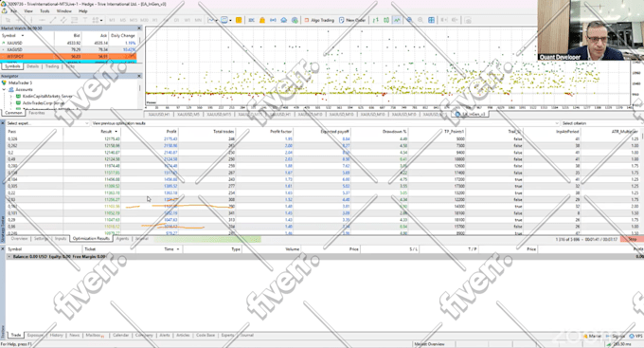
Task: Select the crosshair tool
Action: [19, 20]
